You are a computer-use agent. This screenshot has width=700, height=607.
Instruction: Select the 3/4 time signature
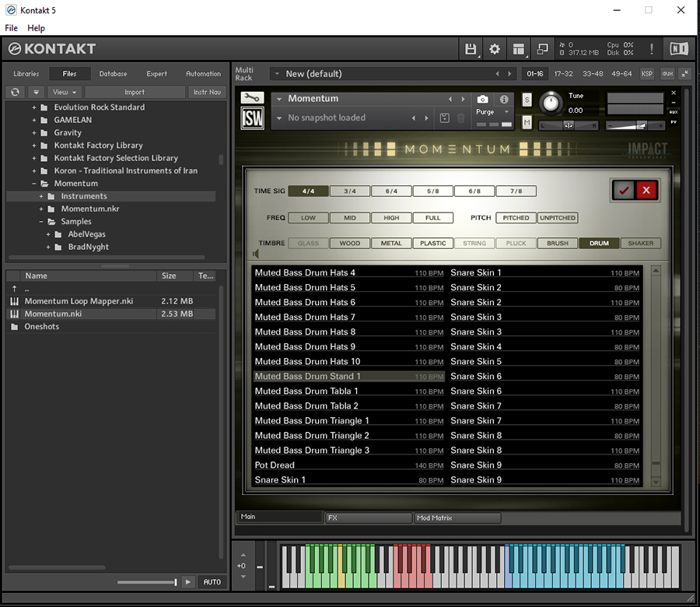[x=349, y=191]
